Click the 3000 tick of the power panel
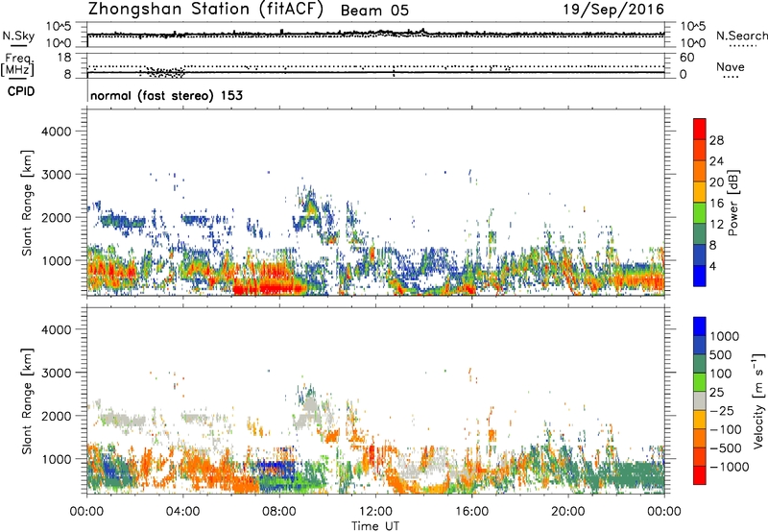The height and width of the screenshot is (532, 768). coord(57,175)
